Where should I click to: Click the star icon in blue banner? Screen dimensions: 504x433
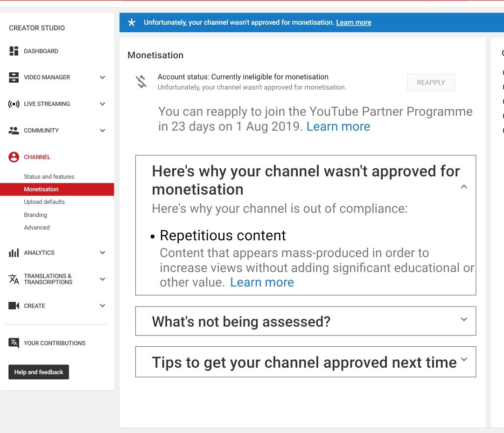pyautogui.click(x=132, y=22)
